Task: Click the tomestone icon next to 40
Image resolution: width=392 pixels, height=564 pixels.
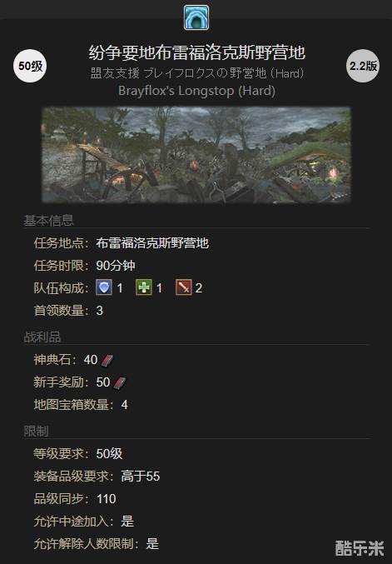Action: 107,360
